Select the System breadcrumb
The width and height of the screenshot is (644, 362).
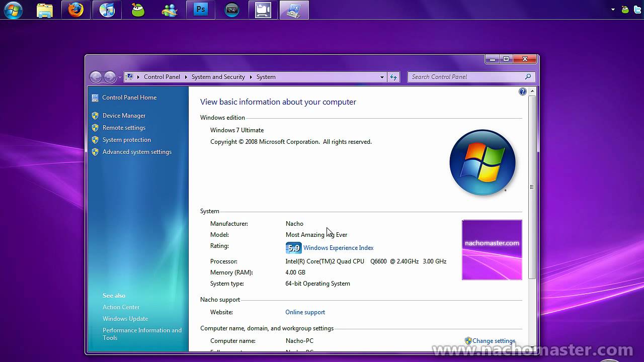[266, 77]
